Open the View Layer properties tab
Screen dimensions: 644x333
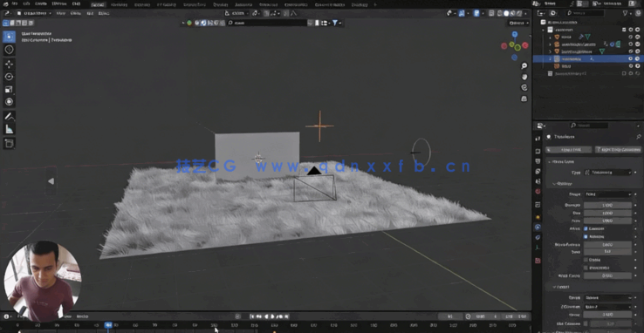538,171
